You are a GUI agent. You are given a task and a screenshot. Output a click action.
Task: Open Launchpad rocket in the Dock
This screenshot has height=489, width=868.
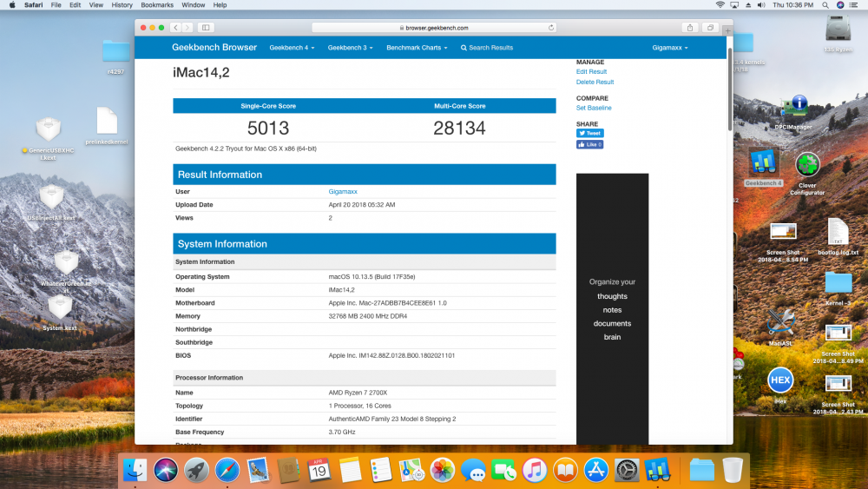pyautogui.click(x=196, y=470)
